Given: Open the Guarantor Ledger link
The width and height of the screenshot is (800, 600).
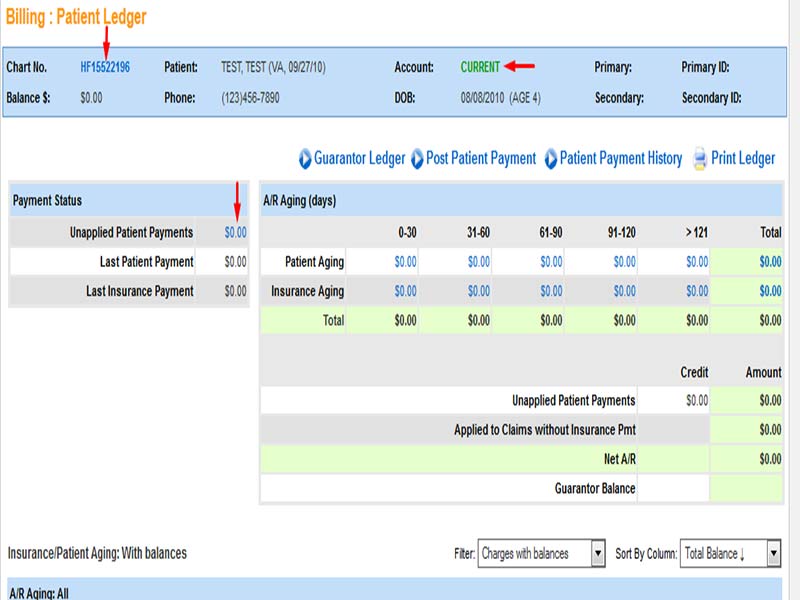Looking at the screenshot, I should (x=359, y=159).
